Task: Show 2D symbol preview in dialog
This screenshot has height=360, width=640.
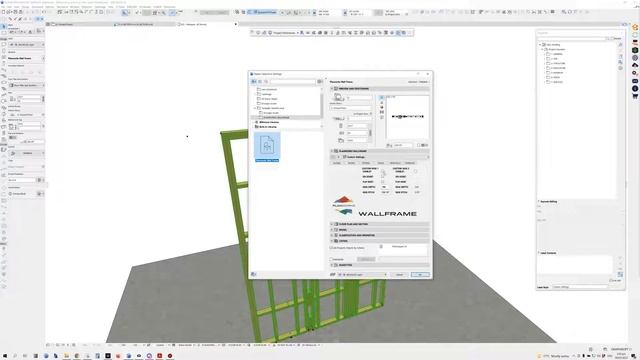Action: pos(382,98)
